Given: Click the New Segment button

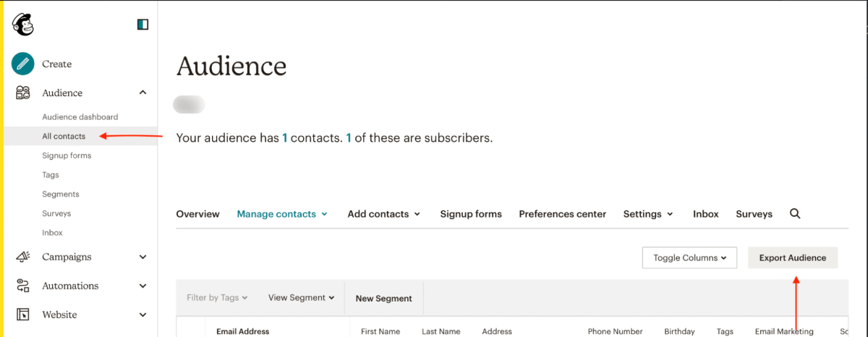Looking at the screenshot, I should pyautogui.click(x=383, y=298).
